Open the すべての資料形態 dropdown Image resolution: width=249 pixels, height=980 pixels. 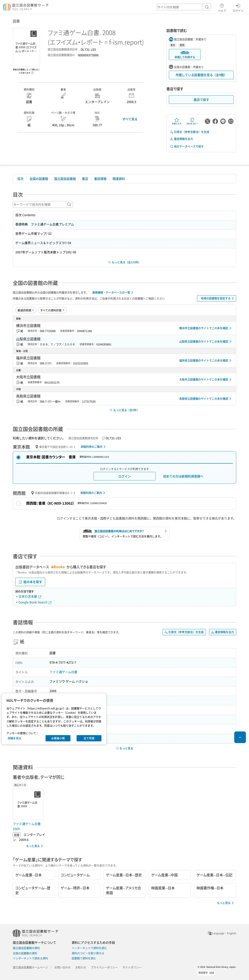click(x=52, y=311)
